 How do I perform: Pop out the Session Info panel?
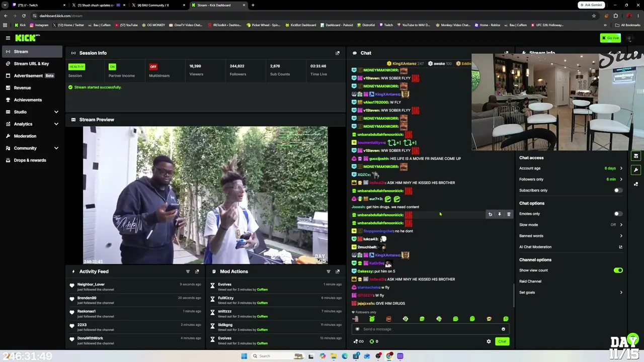[338, 53]
